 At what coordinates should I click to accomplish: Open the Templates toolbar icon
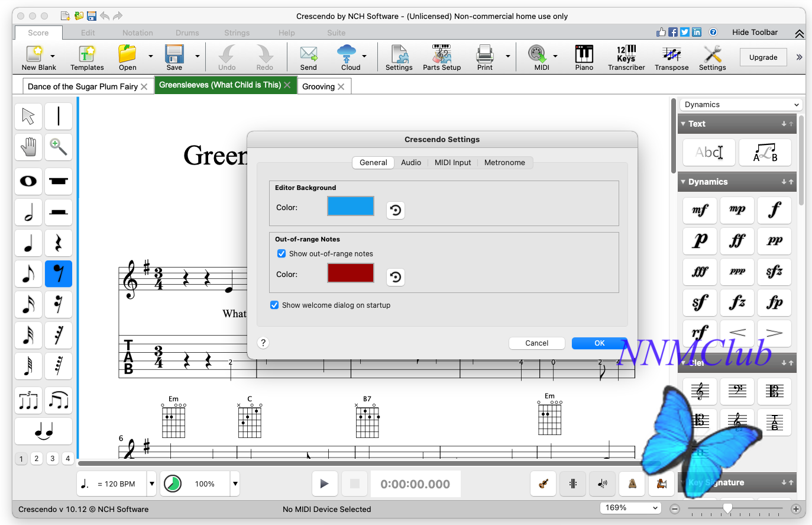click(87, 57)
